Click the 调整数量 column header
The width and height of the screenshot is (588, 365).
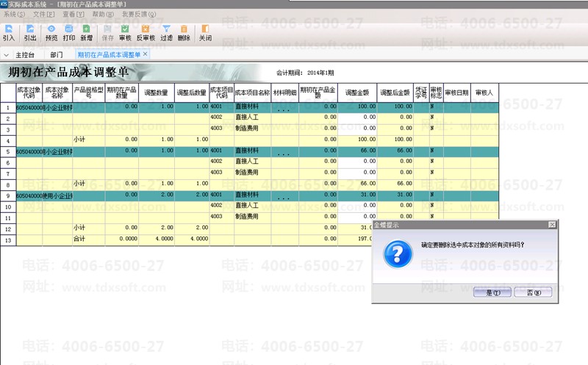click(x=157, y=93)
